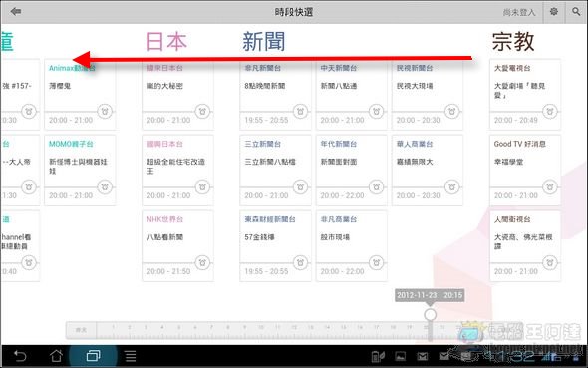Set reminder alarm for 57金錢爆
This screenshot has width=588, height=368.
tap(300, 262)
